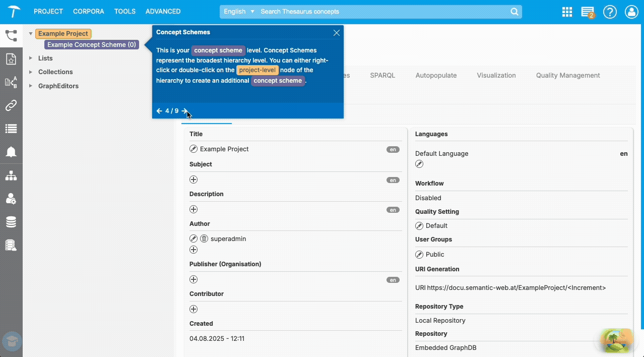Click the link management icon in the sidebar
The height and width of the screenshot is (357, 644).
11,105
